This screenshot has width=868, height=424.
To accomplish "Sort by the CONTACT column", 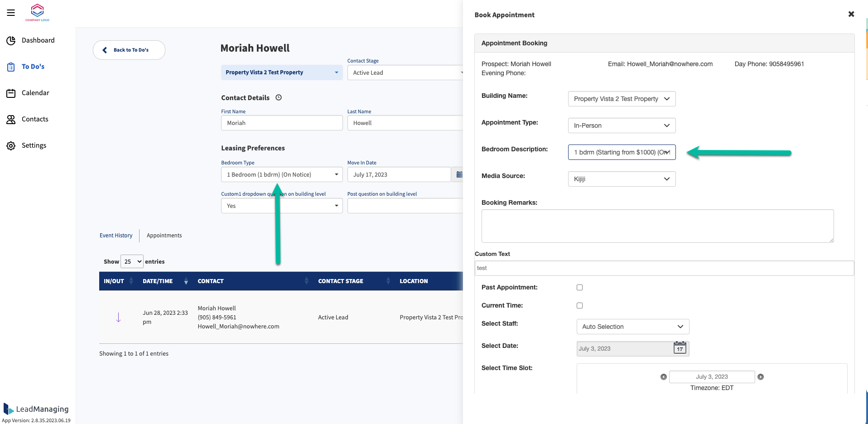I will [x=253, y=281].
